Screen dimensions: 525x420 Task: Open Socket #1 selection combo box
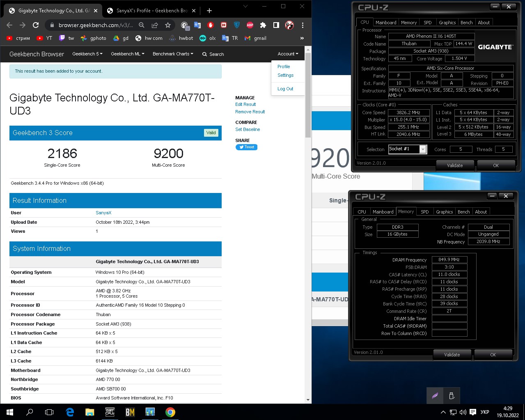408,149
